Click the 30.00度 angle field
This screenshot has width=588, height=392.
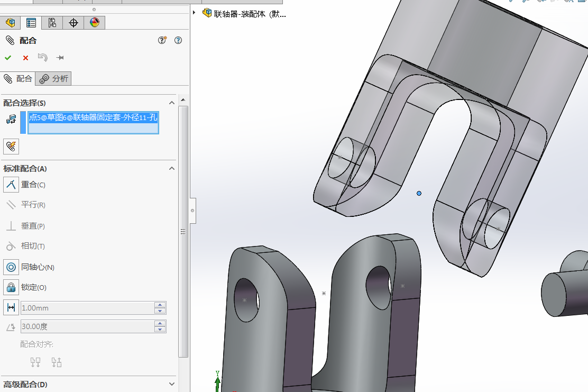click(87, 326)
